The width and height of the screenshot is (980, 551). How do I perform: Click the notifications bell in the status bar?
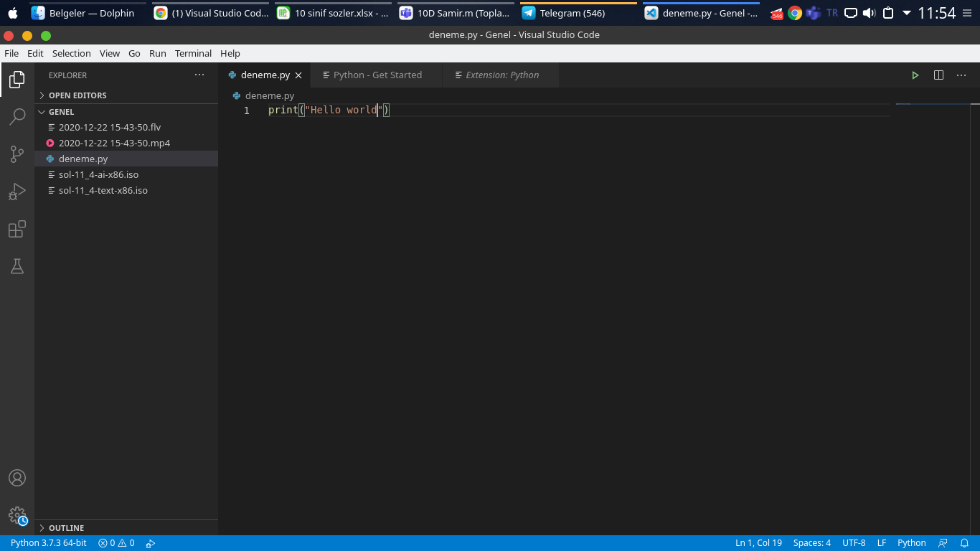pyautogui.click(x=965, y=543)
